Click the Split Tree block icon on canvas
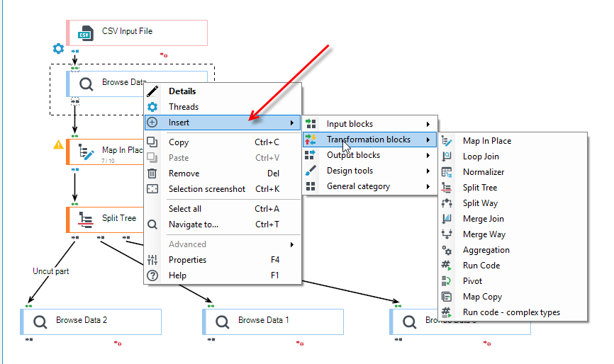This screenshot has height=364, width=614. 85,220
